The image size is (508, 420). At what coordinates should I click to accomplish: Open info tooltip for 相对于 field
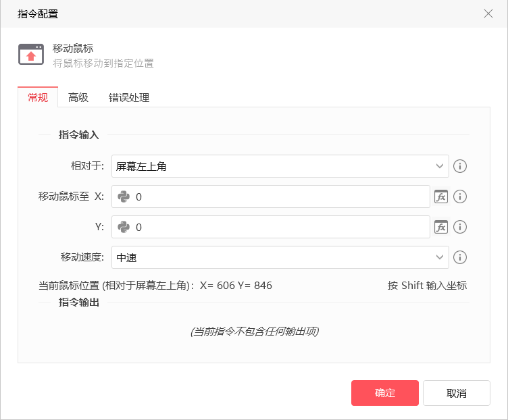[460, 166]
